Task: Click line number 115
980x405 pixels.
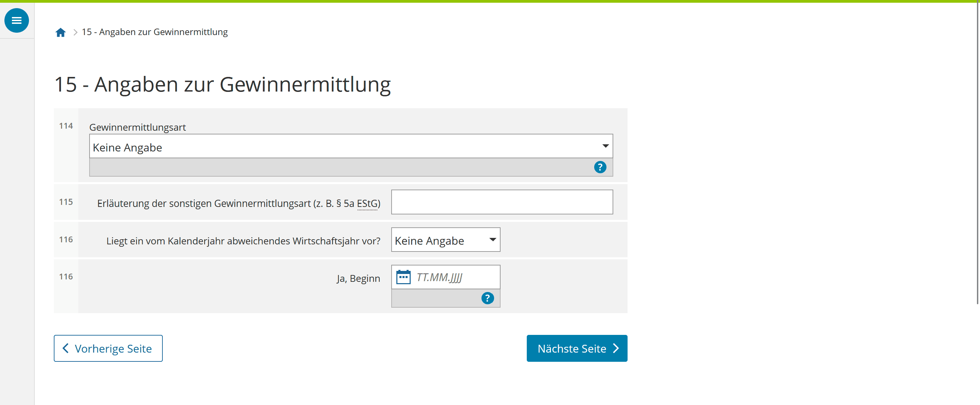Action: coord(66,202)
